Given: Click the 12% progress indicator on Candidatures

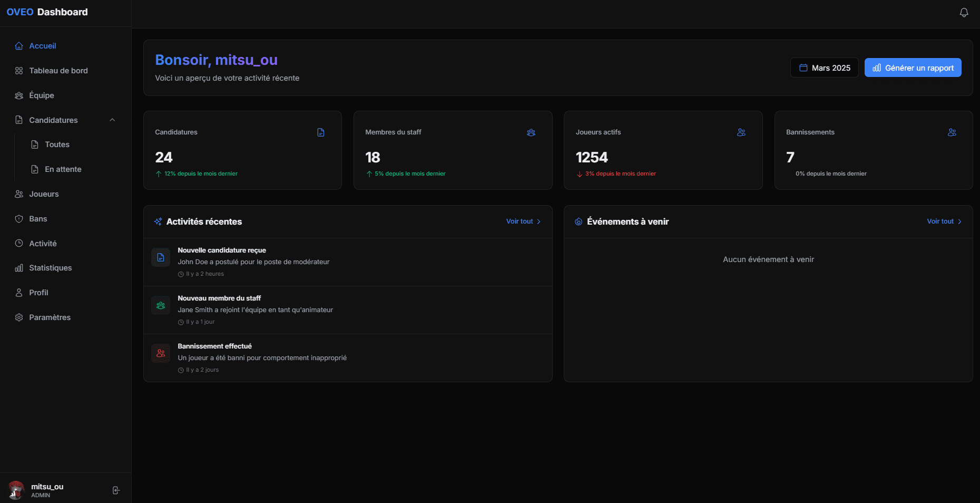Looking at the screenshot, I should coord(195,173).
